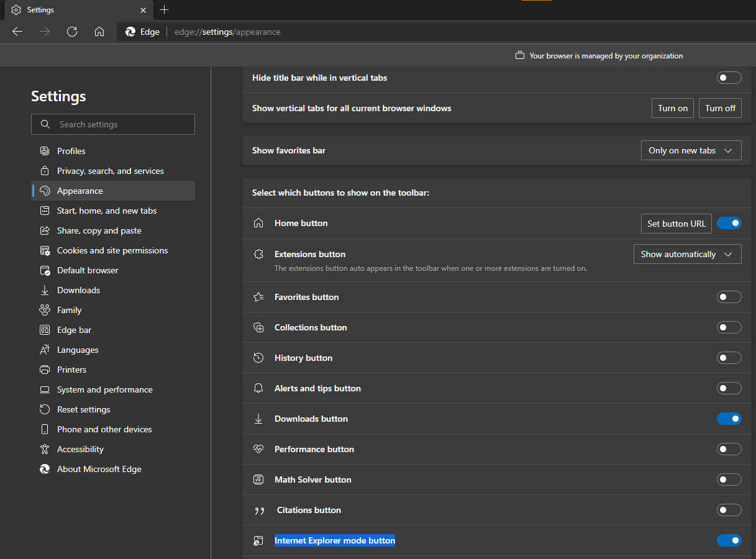Click the Profiles sidebar icon
The height and width of the screenshot is (559, 756).
click(45, 151)
